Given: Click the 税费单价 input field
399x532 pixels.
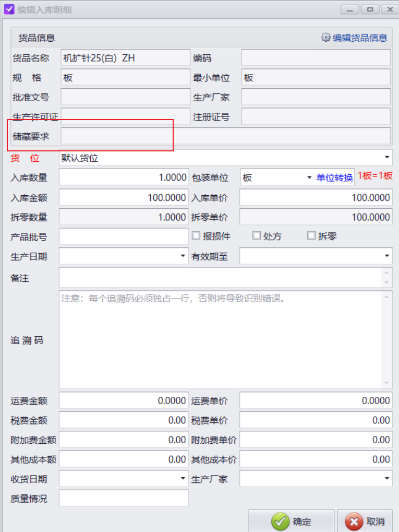Looking at the screenshot, I should point(316,420).
